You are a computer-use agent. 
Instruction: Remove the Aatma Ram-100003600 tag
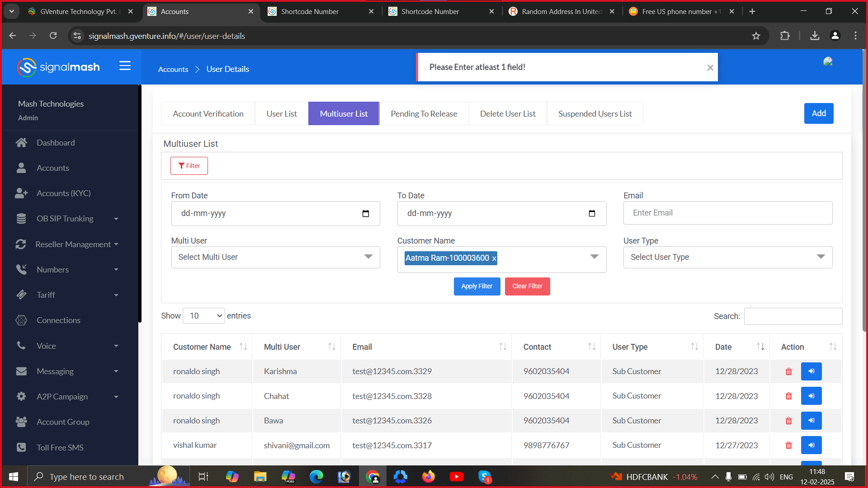(x=494, y=258)
